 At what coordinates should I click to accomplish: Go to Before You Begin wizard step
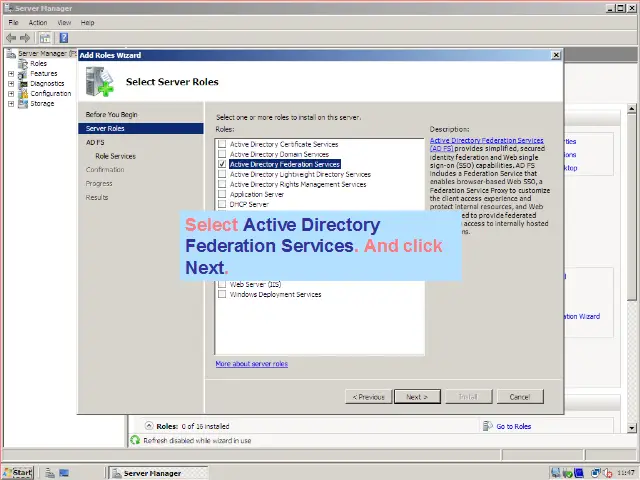111,115
